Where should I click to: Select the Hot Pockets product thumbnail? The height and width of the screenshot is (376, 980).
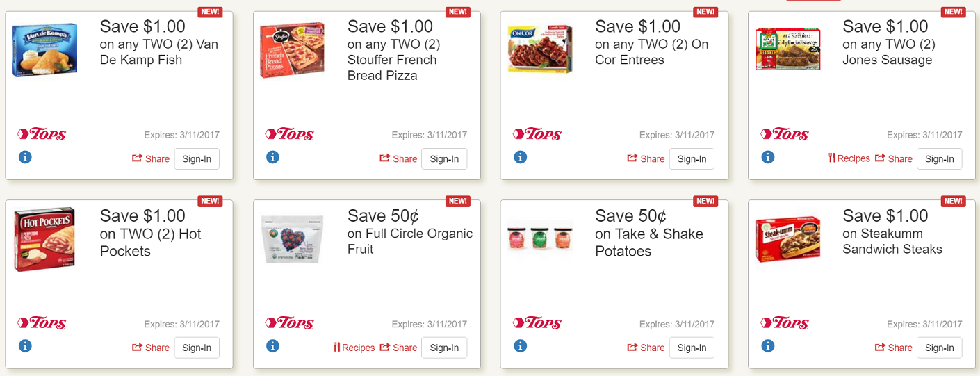click(x=44, y=239)
